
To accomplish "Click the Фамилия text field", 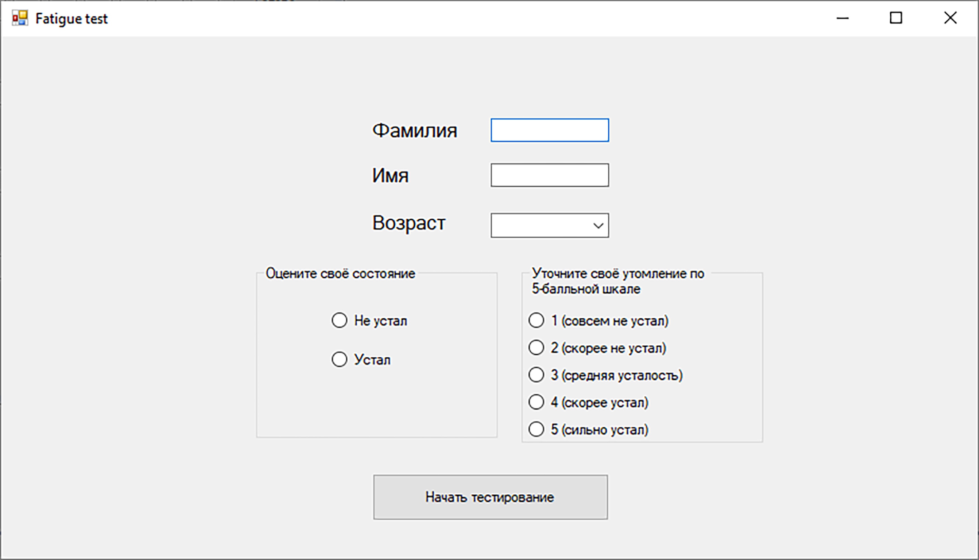I will (549, 131).
